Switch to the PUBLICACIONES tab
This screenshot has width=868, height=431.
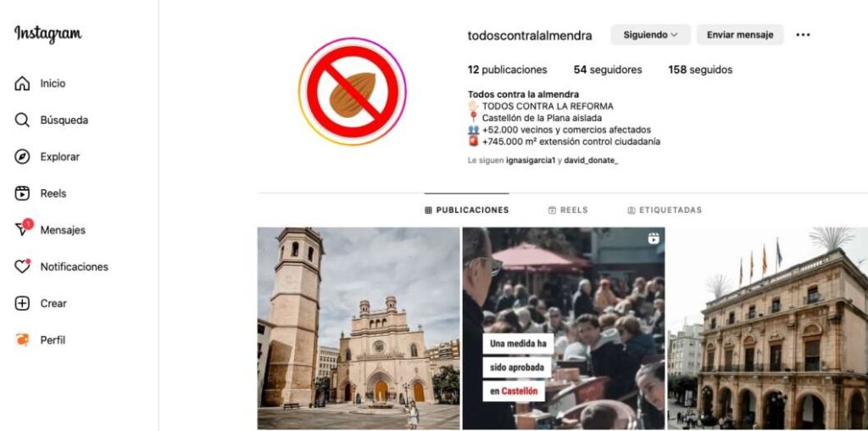[467, 210]
